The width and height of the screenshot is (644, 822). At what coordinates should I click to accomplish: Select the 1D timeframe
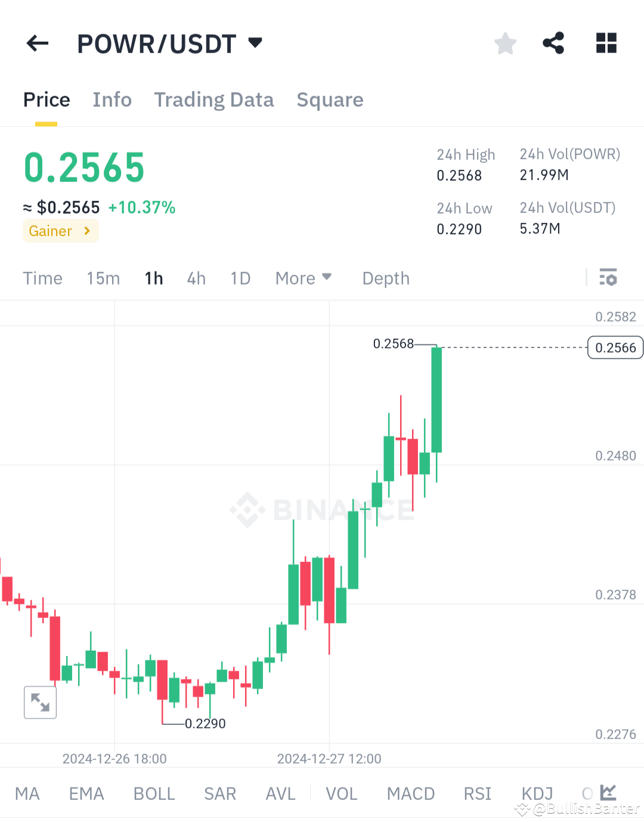pyautogui.click(x=240, y=278)
